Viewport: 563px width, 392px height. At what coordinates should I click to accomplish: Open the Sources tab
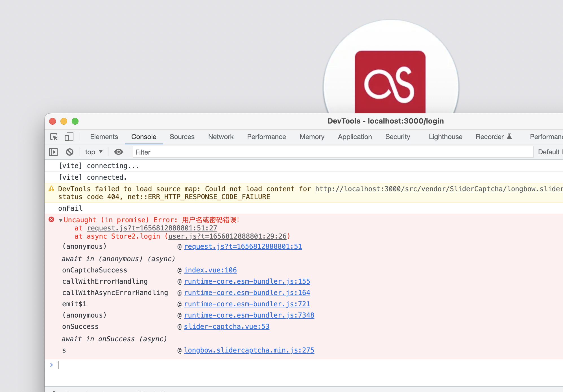point(182,137)
